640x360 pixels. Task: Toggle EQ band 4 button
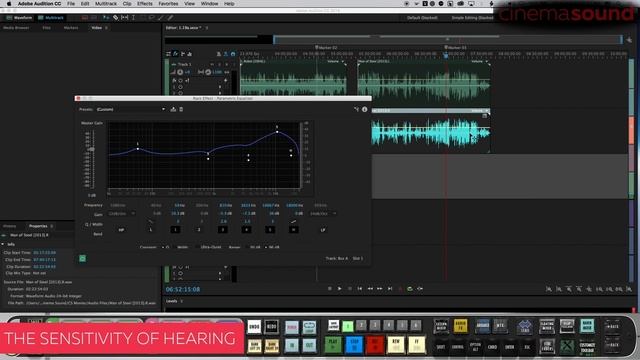pyautogui.click(x=246, y=230)
